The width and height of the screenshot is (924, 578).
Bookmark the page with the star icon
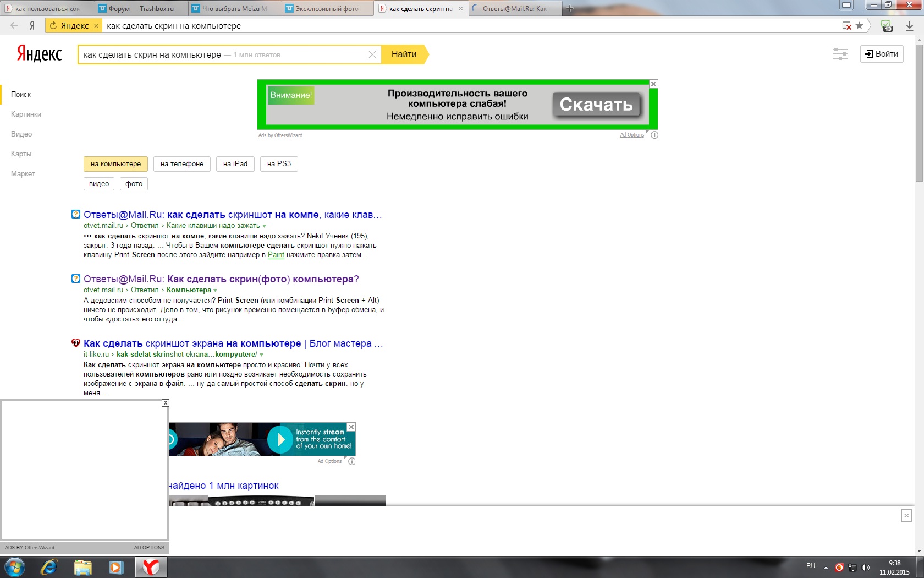tap(860, 25)
